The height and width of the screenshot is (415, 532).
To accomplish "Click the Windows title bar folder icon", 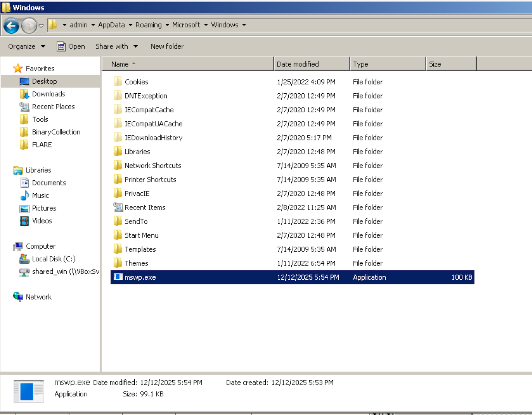I will 6,8.
